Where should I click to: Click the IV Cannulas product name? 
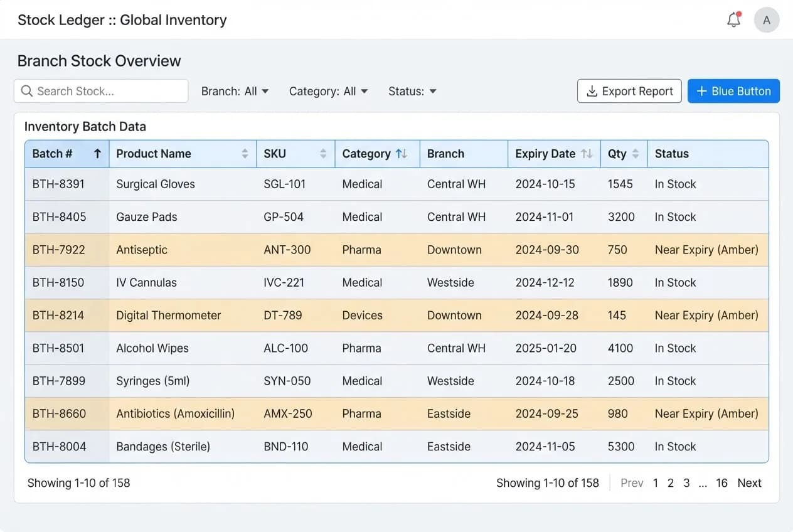point(146,282)
